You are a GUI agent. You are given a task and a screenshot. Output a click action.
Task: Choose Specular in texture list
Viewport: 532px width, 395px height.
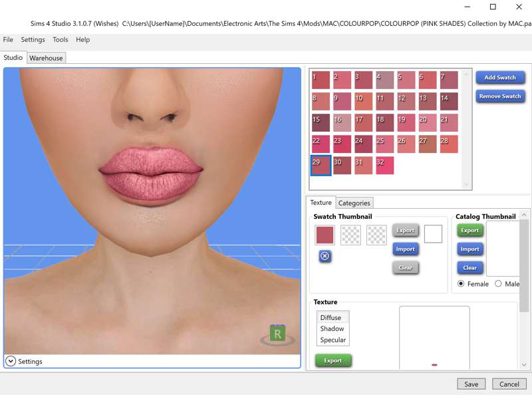[333, 340]
